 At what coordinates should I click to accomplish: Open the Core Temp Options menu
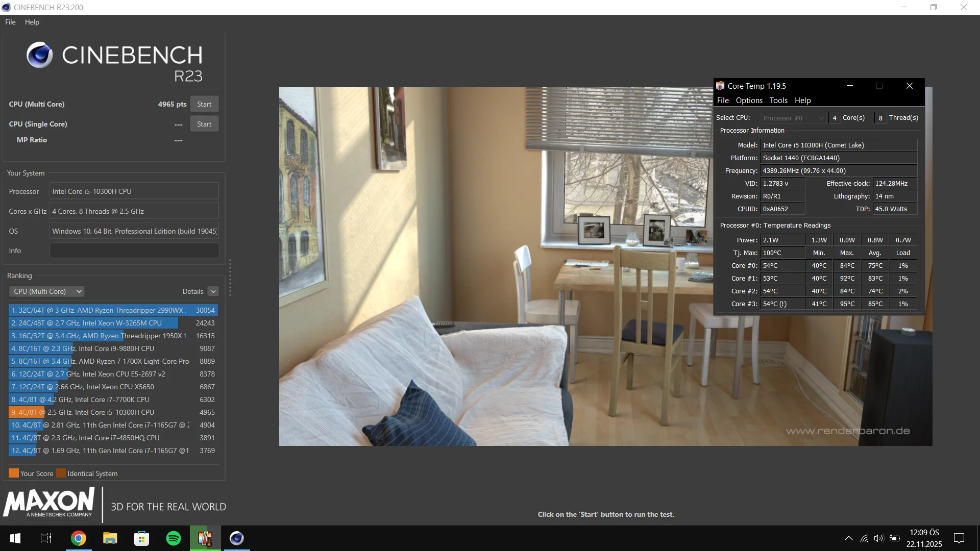click(x=749, y=101)
